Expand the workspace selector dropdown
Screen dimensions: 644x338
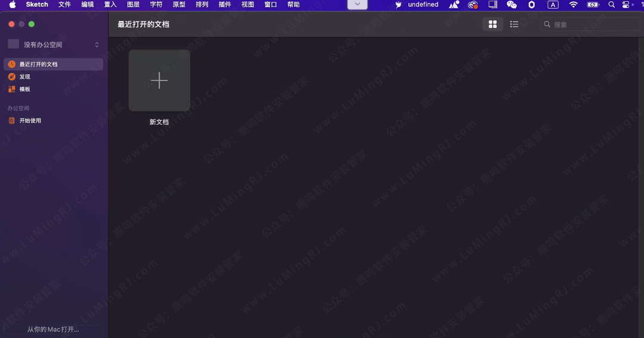tap(97, 45)
